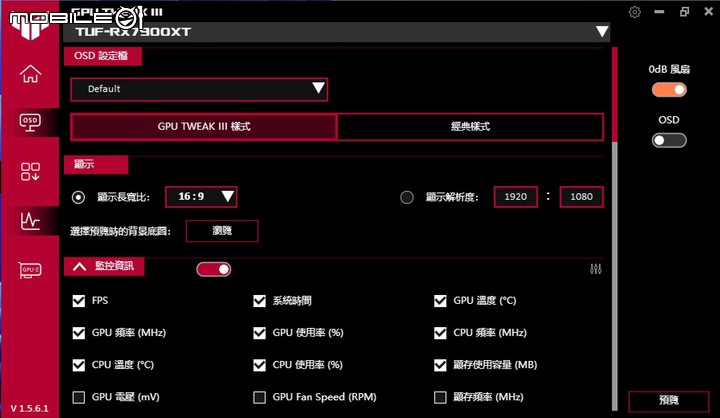Open the TUF-RX7900XT GPU selector dropdown
Image resolution: width=720 pixels, height=418 pixels.
[337, 32]
